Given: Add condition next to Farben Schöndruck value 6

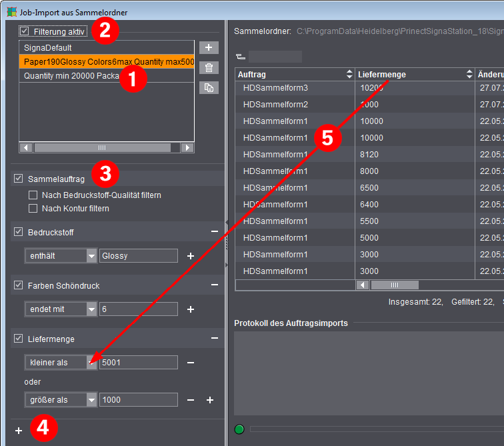Looking at the screenshot, I should pos(191,309).
